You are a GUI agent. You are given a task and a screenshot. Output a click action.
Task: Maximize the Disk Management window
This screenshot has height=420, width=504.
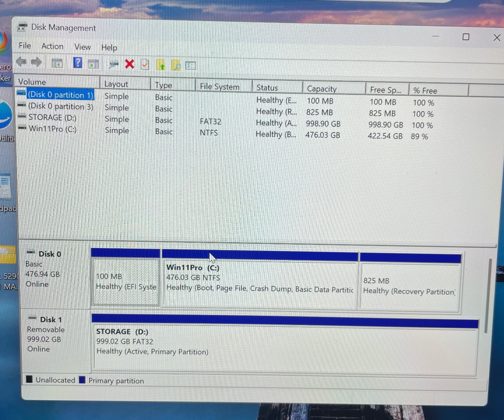tap(466, 37)
